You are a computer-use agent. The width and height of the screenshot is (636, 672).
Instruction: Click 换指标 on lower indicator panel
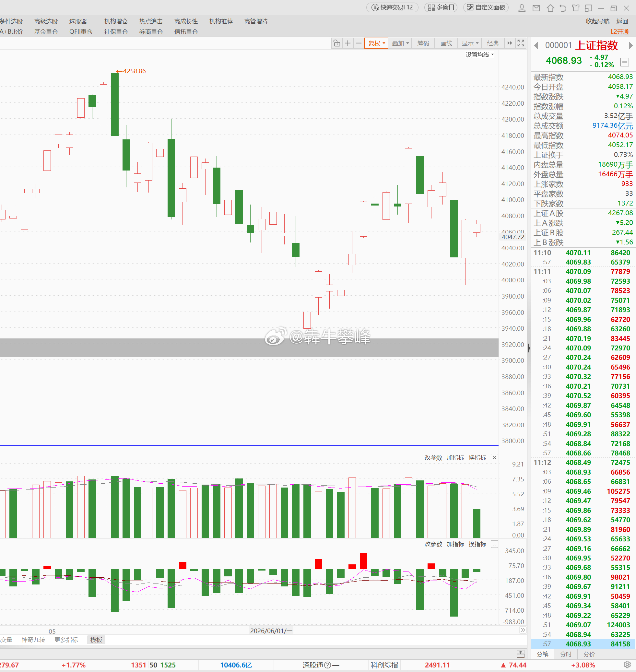[477, 544]
